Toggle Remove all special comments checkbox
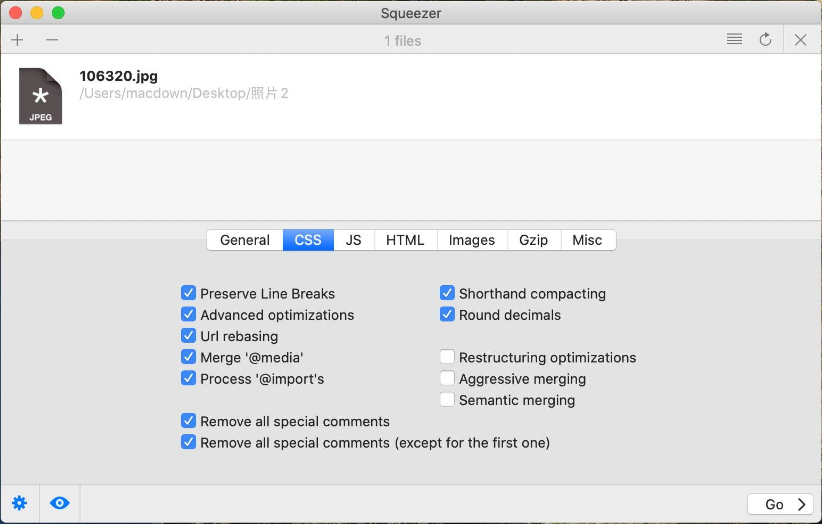The height and width of the screenshot is (524, 822). tap(188, 421)
